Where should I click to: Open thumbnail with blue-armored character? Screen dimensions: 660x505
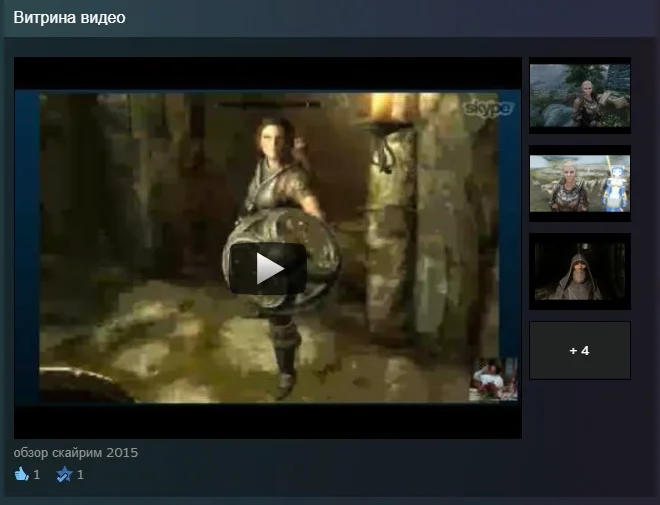(x=580, y=183)
